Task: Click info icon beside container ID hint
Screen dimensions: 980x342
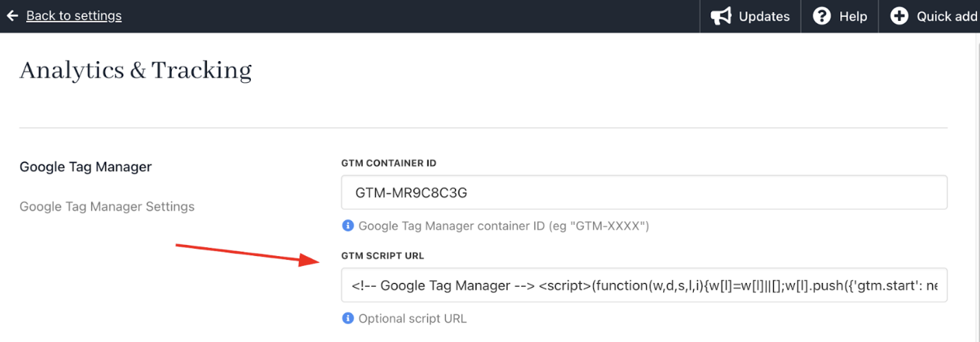Action: 347,226
